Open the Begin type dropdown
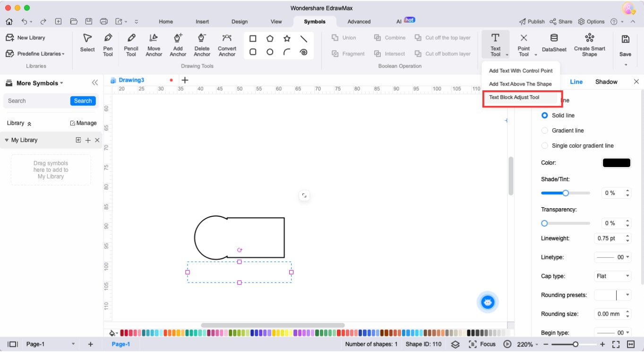 click(x=613, y=333)
